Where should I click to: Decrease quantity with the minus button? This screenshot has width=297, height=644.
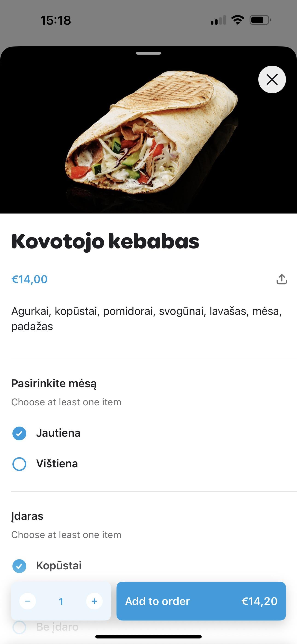[28, 601]
